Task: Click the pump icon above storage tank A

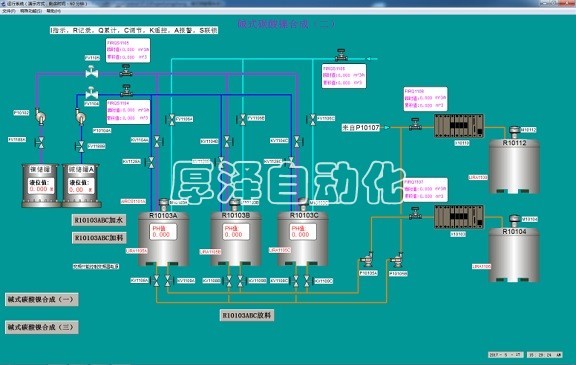Action: tap(80, 116)
